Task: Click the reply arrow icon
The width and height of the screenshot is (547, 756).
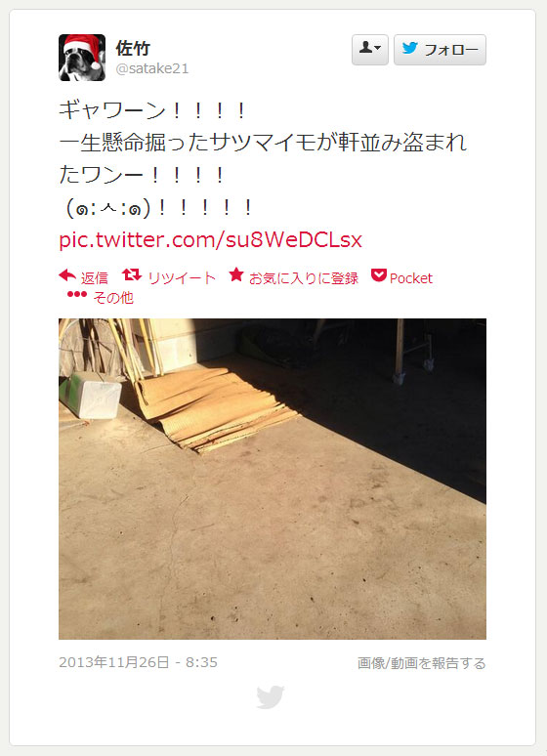Action: point(67,276)
